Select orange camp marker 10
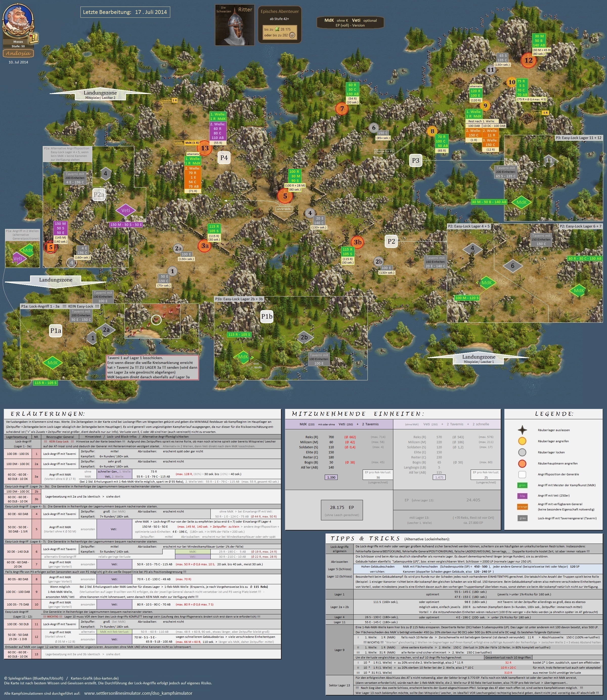The width and height of the screenshot is (607, 700). click(x=511, y=82)
